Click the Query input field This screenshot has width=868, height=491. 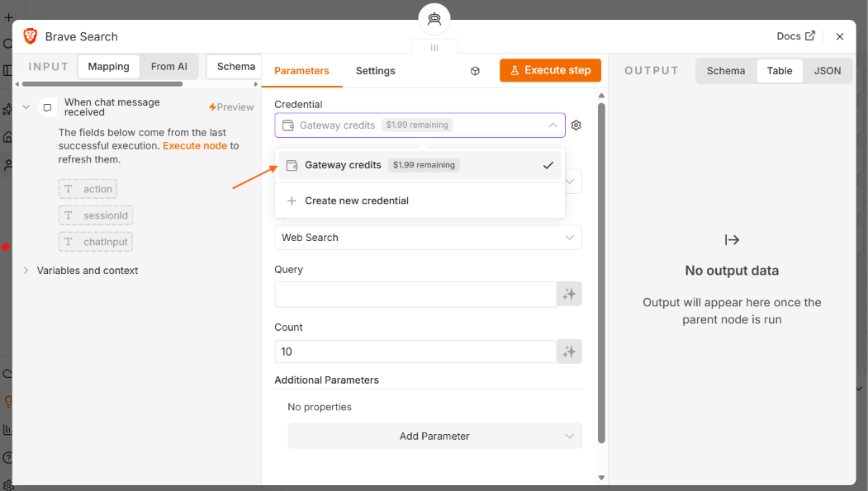tap(415, 294)
